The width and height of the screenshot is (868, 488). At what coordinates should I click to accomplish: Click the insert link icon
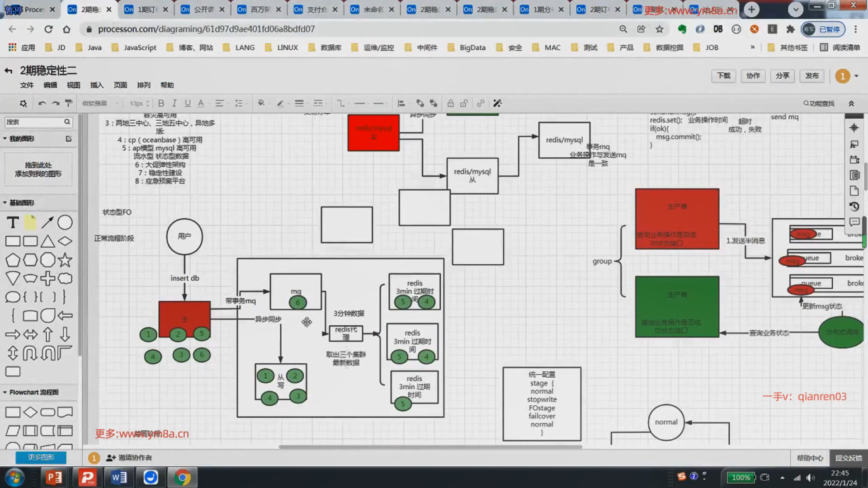pos(481,103)
